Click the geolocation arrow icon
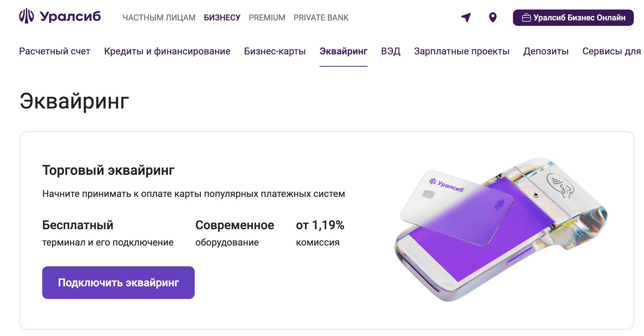The width and height of the screenshot is (644, 336). [466, 17]
